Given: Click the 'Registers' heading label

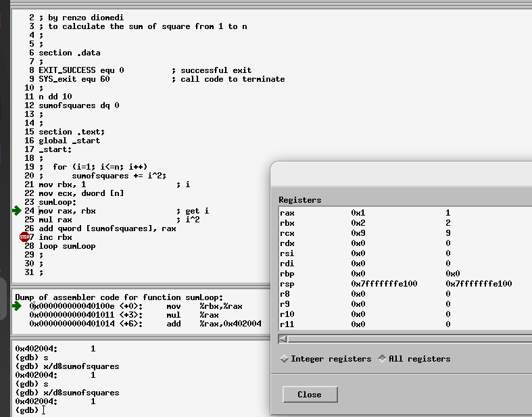Looking at the screenshot, I should [300, 200].
